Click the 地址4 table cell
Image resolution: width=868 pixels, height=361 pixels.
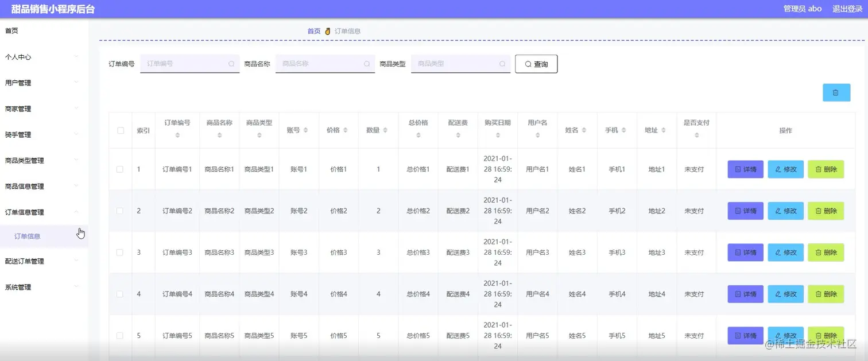[657, 294]
